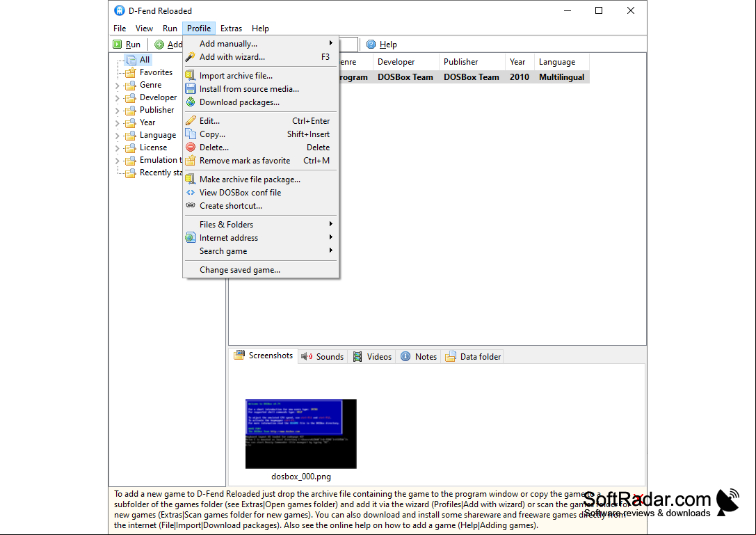The image size is (756, 535).
Task: Click the pencil Edit icon in Profile menu
Action: 191,120
